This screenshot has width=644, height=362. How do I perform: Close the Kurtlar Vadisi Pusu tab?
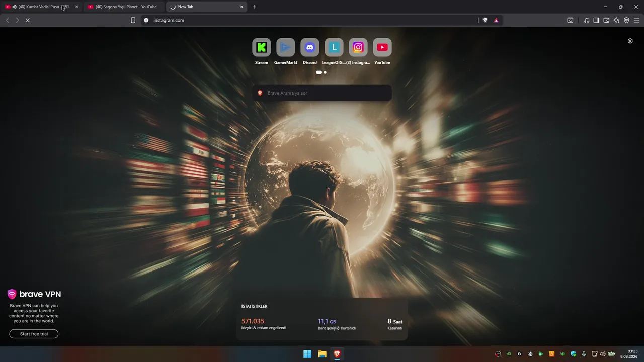(76, 7)
